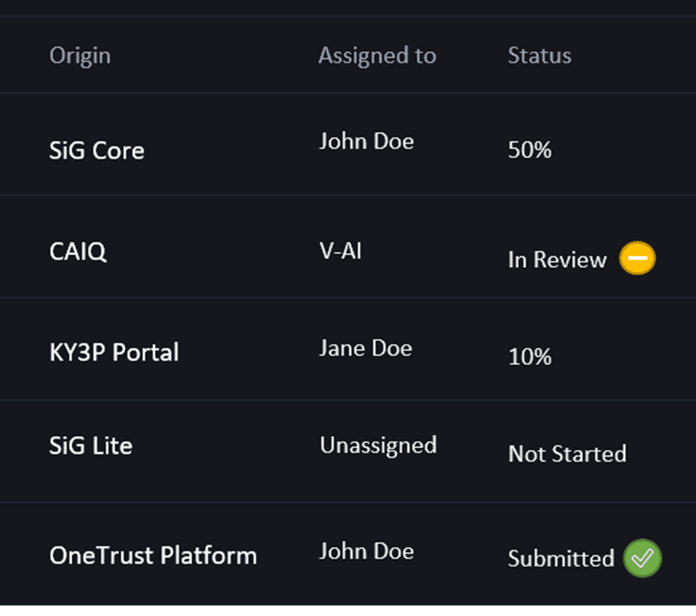Open the OneTrust Platform entry
The height and width of the screenshot is (616, 696).
pyautogui.click(x=153, y=555)
